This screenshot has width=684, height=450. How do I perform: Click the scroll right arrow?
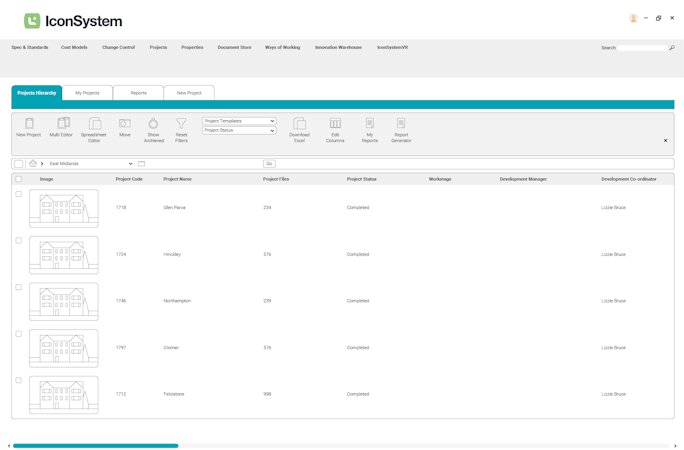point(675,446)
